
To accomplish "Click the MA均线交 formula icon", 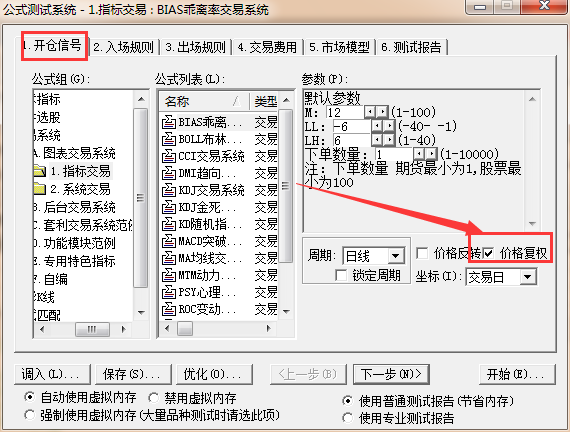I will pyautogui.click(x=169, y=258).
